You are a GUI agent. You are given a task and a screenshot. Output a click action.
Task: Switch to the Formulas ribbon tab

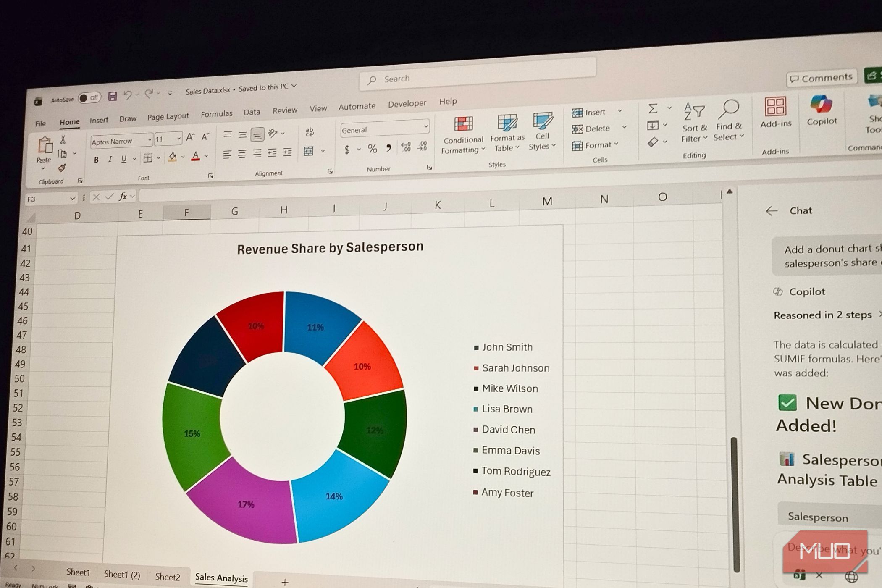coord(216,114)
